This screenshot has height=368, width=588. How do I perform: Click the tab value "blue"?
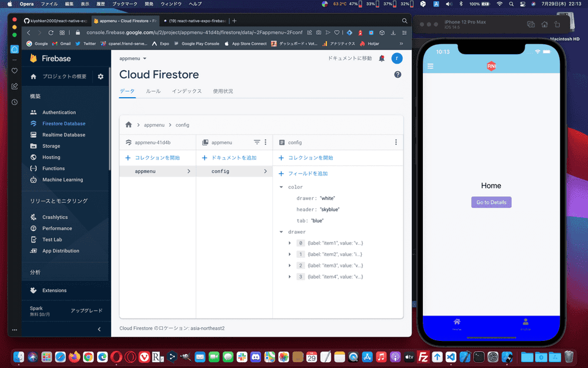coord(318,221)
